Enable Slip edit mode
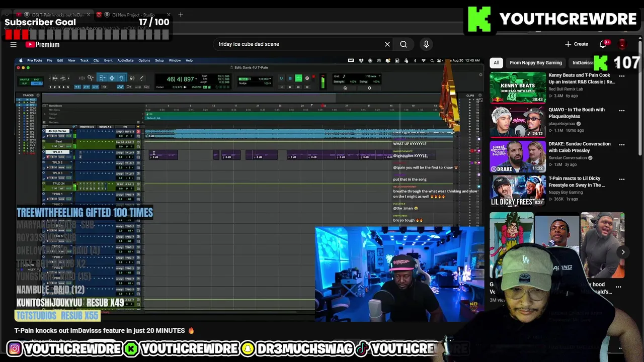 click(24, 83)
